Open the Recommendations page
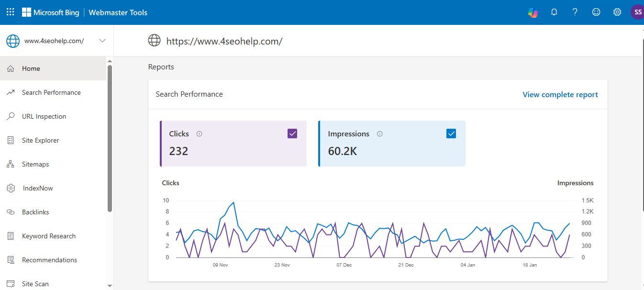Screen dimensions: 644x290 (49, 259)
